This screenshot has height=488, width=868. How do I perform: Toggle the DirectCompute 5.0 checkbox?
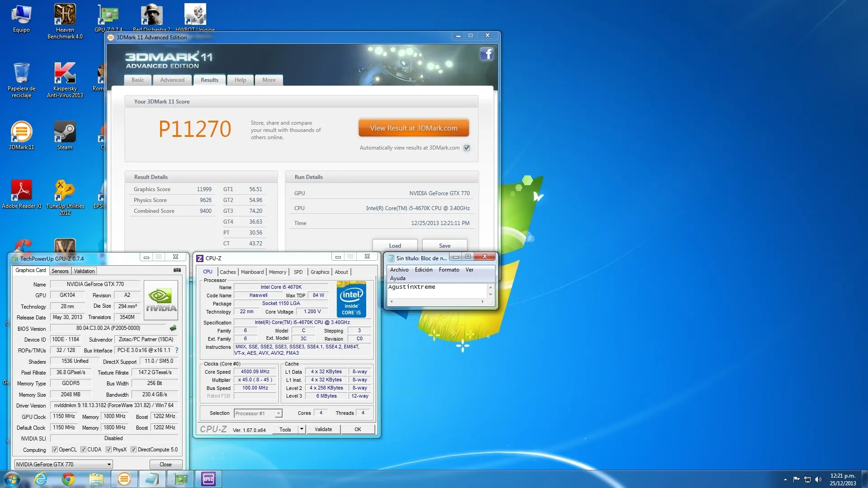(133, 450)
